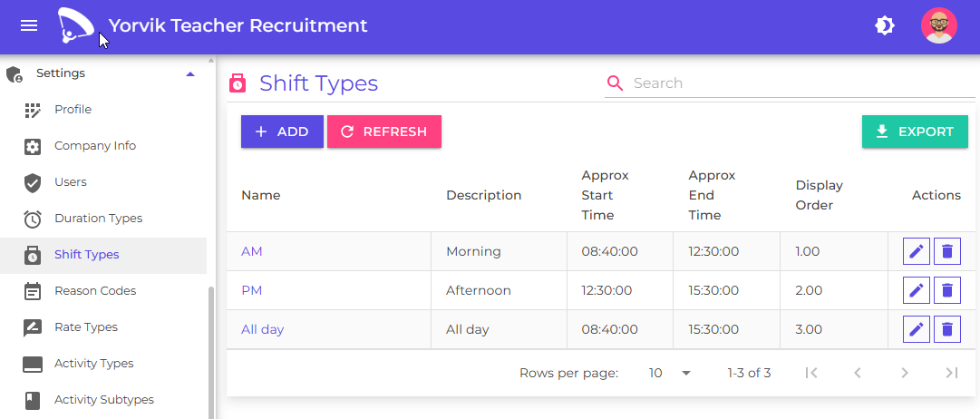The width and height of the screenshot is (980, 419).
Task: Delete the AM shift type
Action: [946, 251]
